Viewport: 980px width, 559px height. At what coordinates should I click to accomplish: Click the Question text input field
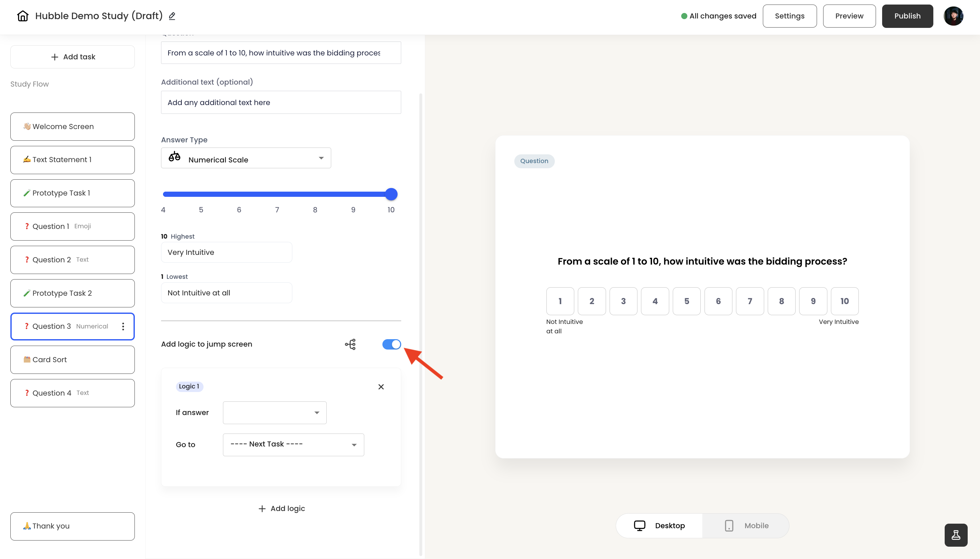(281, 53)
